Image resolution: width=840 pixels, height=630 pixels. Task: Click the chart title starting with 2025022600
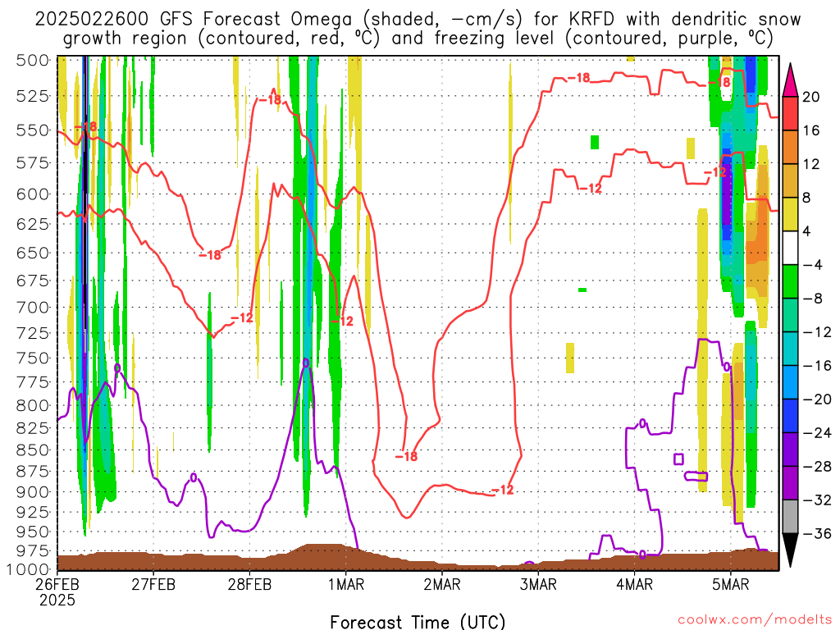pos(418,29)
